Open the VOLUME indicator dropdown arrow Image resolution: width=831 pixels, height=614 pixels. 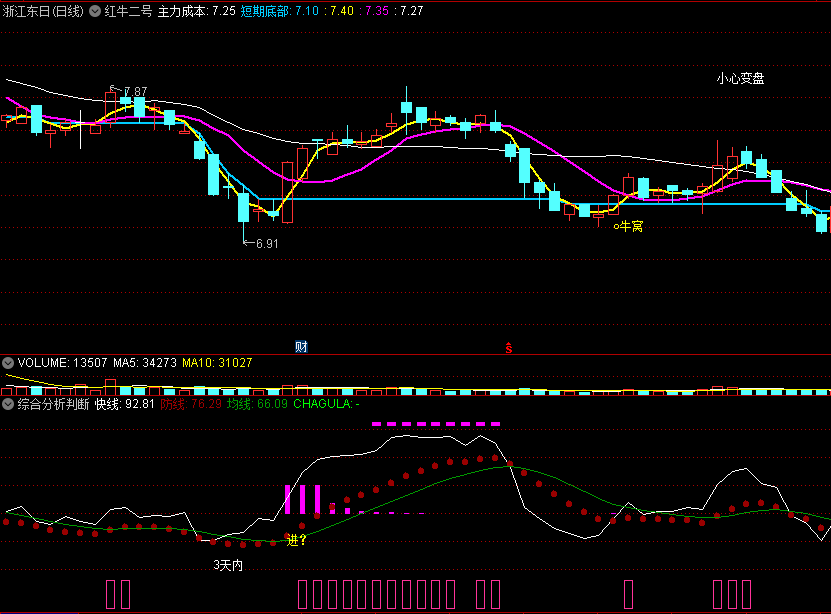(x=8, y=363)
